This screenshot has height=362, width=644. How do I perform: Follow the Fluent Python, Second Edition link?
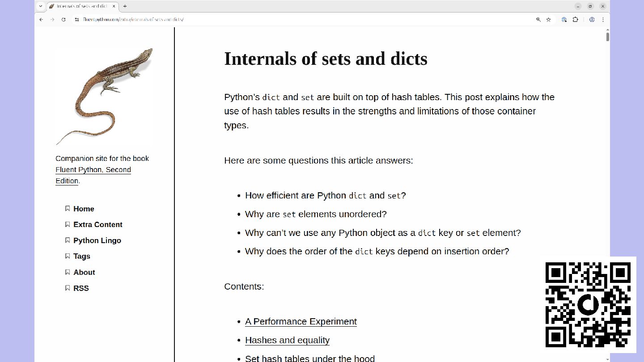pos(93,175)
